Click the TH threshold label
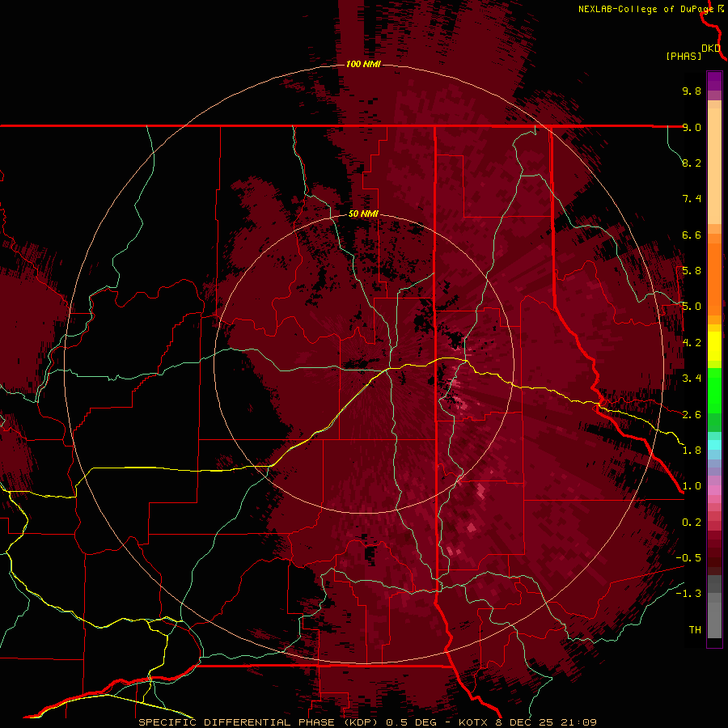 pos(695,630)
